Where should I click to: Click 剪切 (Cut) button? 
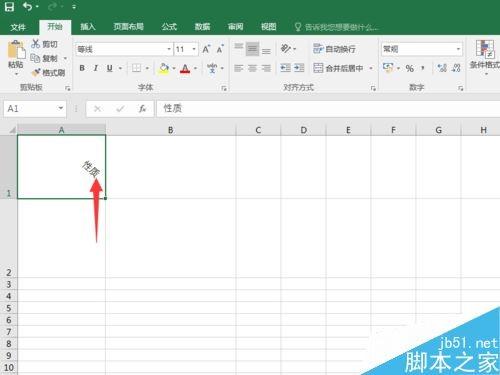[x=44, y=44]
